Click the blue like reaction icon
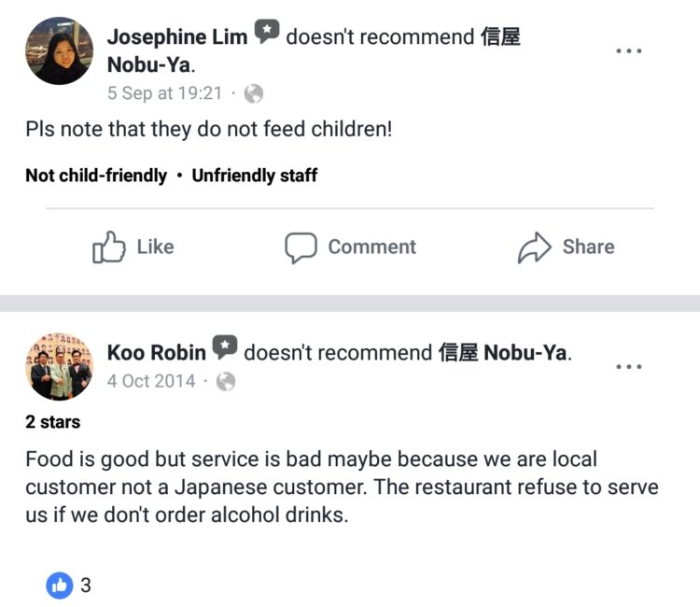Viewport: 700px width, 607px height. click(x=58, y=586)
